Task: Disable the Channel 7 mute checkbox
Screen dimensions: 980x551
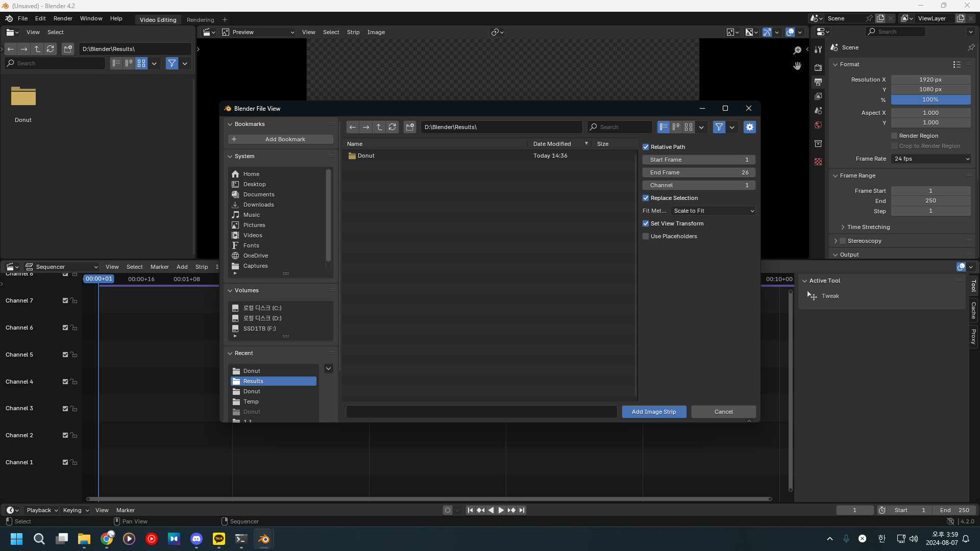Action: [x=65, y=300]
